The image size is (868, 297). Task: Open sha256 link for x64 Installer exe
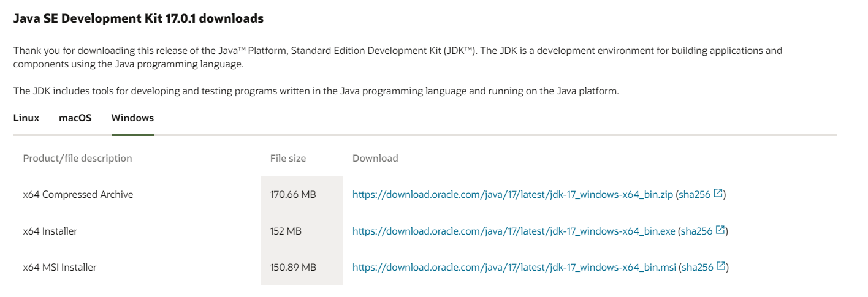[697, 231]
